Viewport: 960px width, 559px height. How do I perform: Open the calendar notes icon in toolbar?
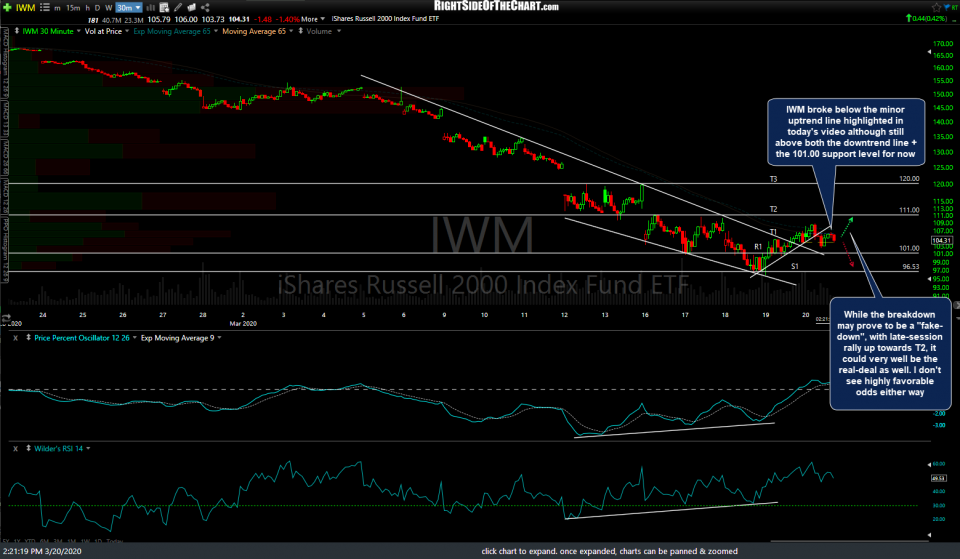[x=164, y=7]
